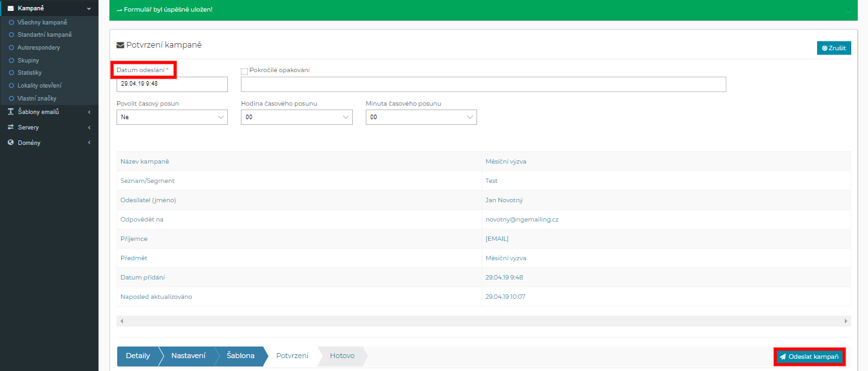
Task: Open Skupiny in sidebar
Action: tap(28, 61)
